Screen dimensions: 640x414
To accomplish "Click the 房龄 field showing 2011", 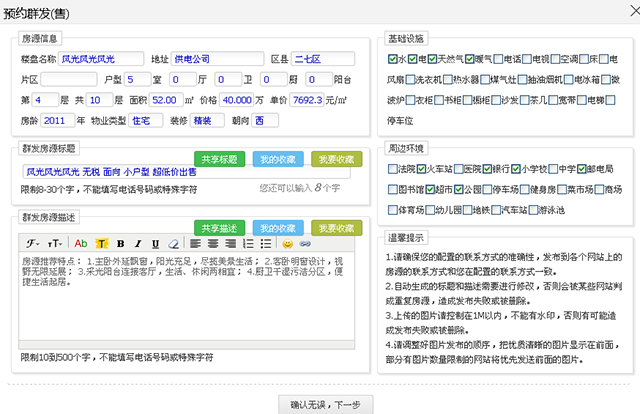I will coord(58,120).
